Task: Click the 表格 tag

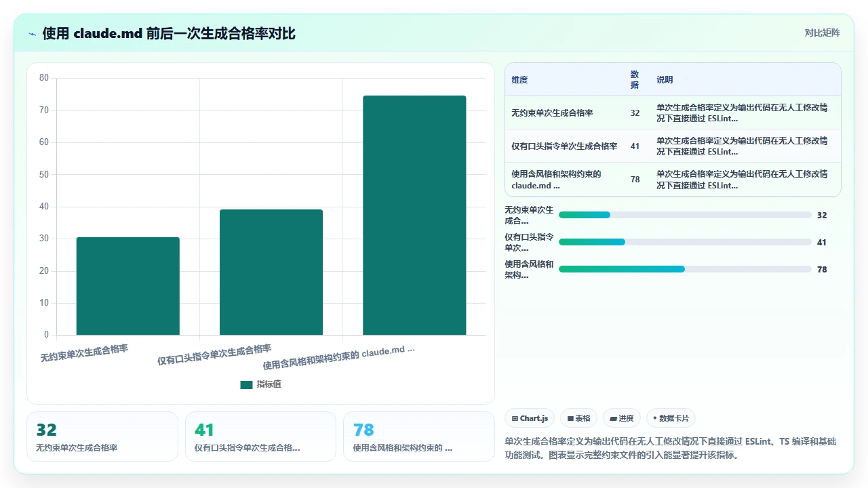Action: click(578, 418)
